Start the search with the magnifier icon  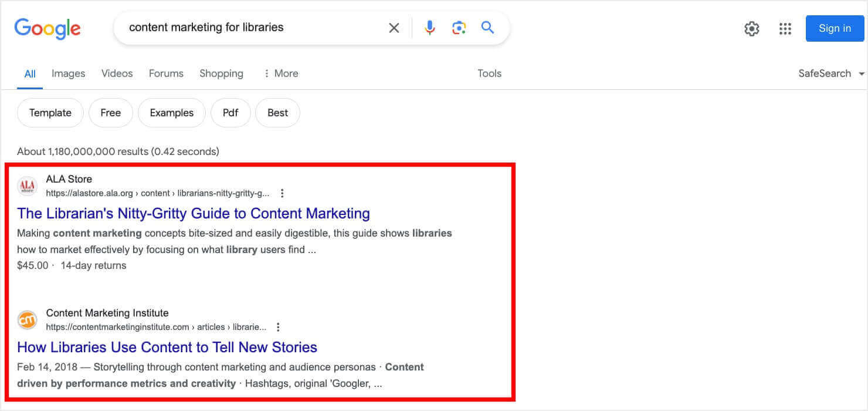(487, 27)
